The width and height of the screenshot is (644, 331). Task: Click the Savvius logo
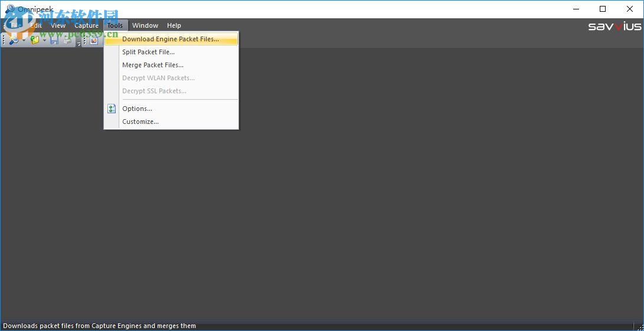(614, 27)
